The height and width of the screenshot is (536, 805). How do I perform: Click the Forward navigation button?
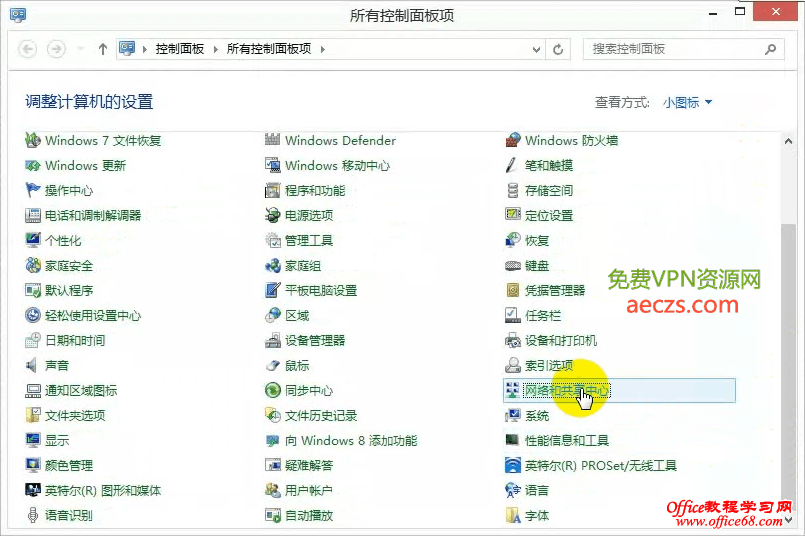[56, 49]
